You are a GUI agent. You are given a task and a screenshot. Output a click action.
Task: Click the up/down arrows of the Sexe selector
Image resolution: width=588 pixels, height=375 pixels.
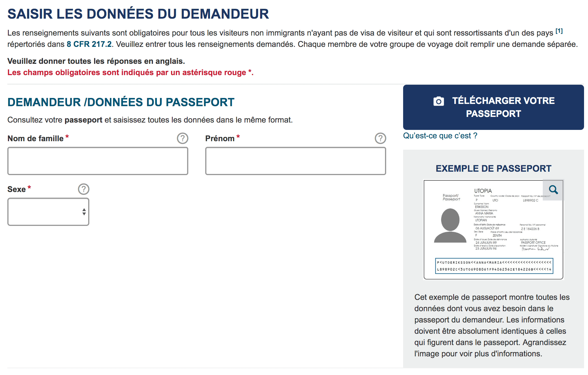click(x=84, y=212)
